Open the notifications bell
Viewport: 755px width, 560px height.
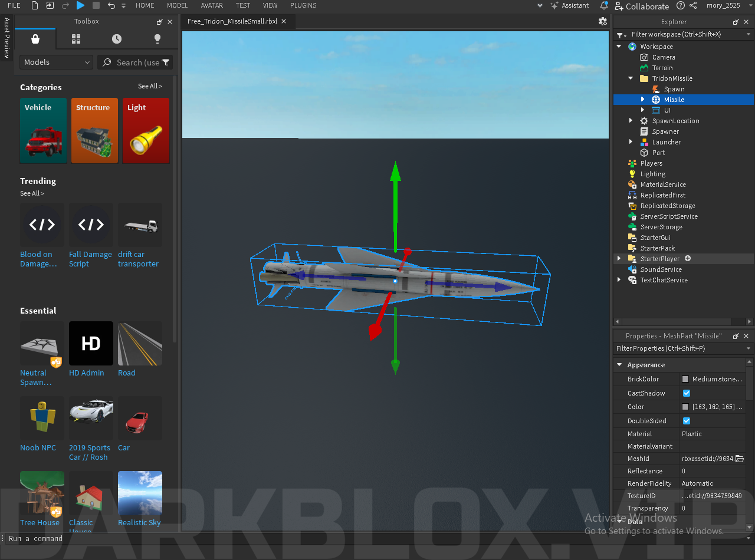point(604,5)
